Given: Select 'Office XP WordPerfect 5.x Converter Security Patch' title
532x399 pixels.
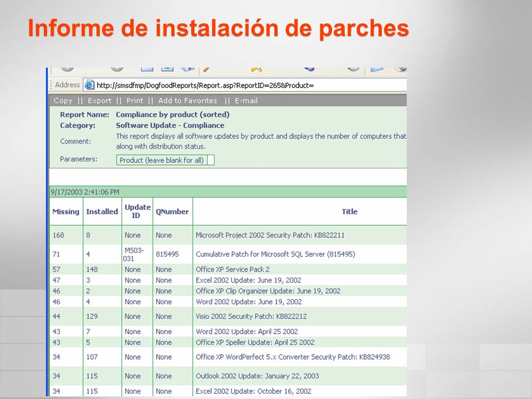Looking at the screenshot, I should pos(293,357).
